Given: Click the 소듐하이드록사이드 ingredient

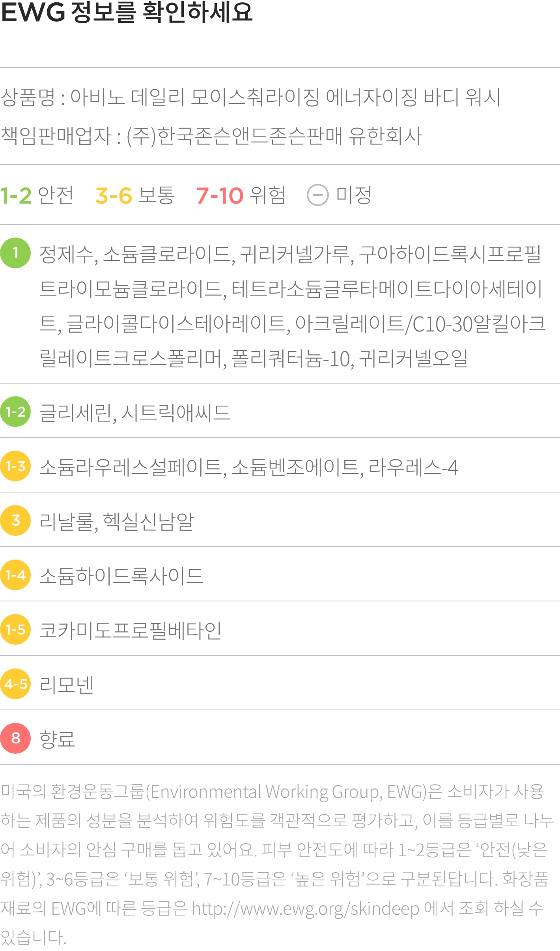Looking at the screenshot, I should pyautogui.click(x=121, y=576).
